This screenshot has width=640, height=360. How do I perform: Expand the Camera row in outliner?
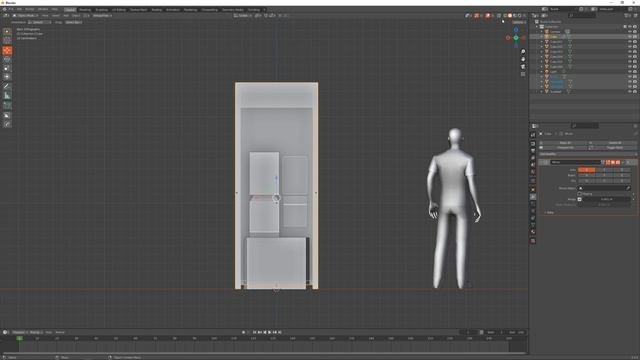(542, 31)
